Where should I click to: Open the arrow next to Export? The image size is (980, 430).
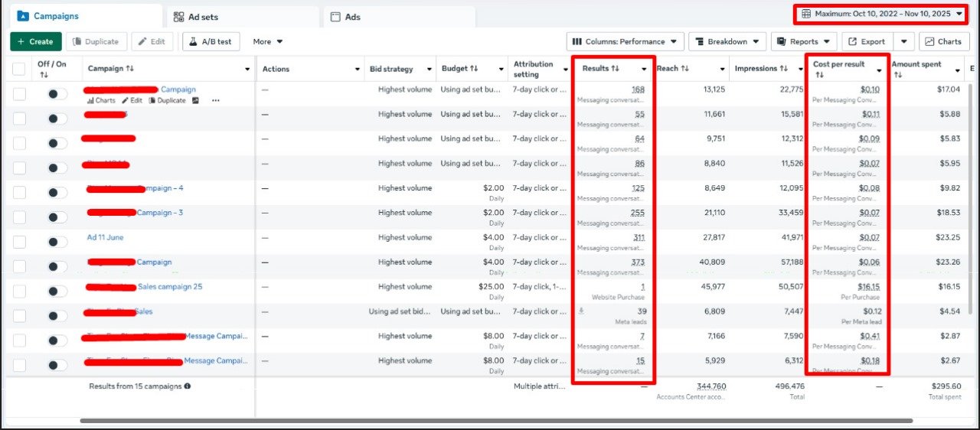pos(904,41)
